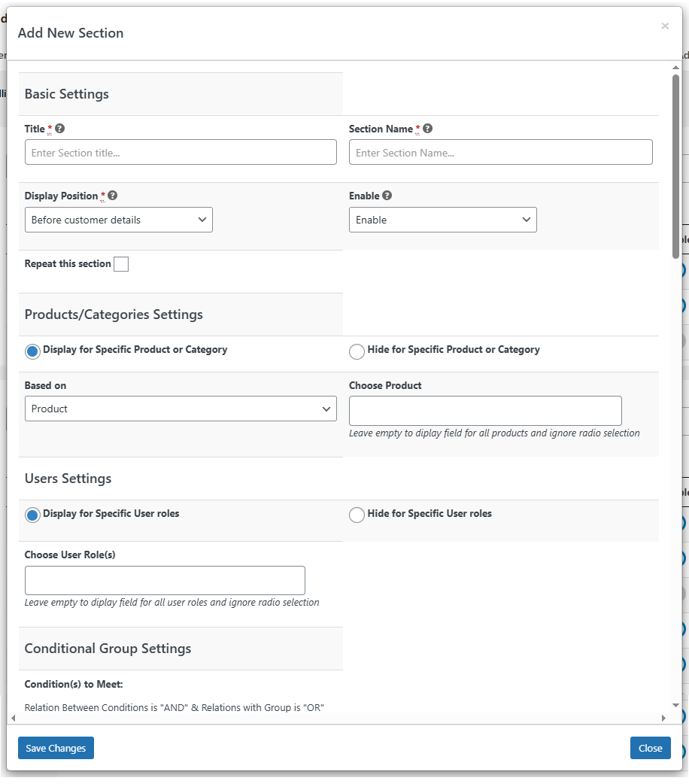
Task: Close the Add New Section dialog with X
Action: click(x=664, y=26)
